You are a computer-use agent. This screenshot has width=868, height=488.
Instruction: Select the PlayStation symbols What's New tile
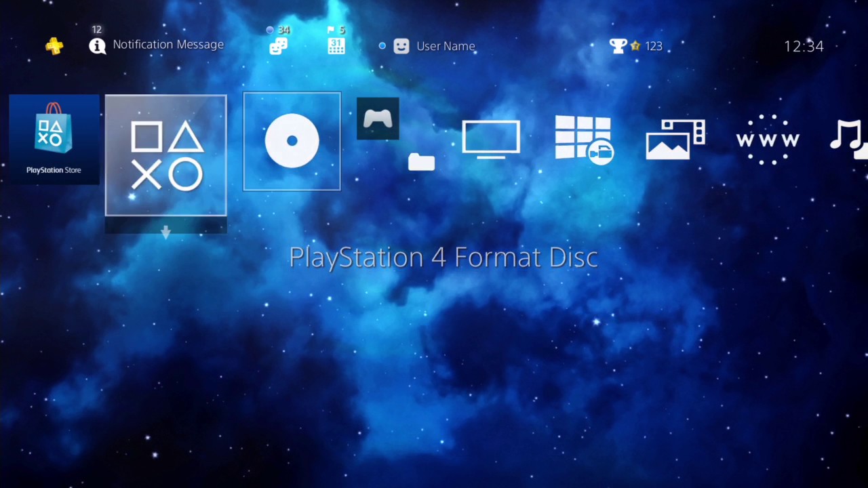[x=166, y=156]
